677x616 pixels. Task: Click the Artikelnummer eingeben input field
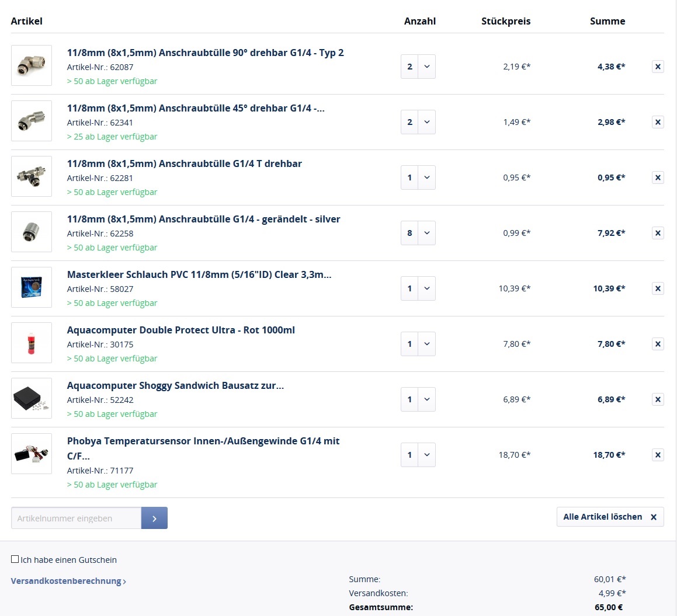click(x=76, y=518)
